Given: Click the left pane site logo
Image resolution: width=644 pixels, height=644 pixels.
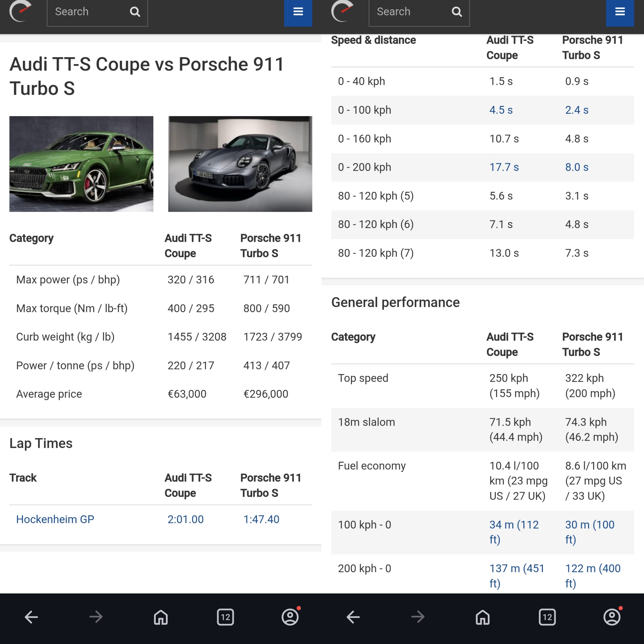Looking at the screenshot, I should [x=20, y=11].
